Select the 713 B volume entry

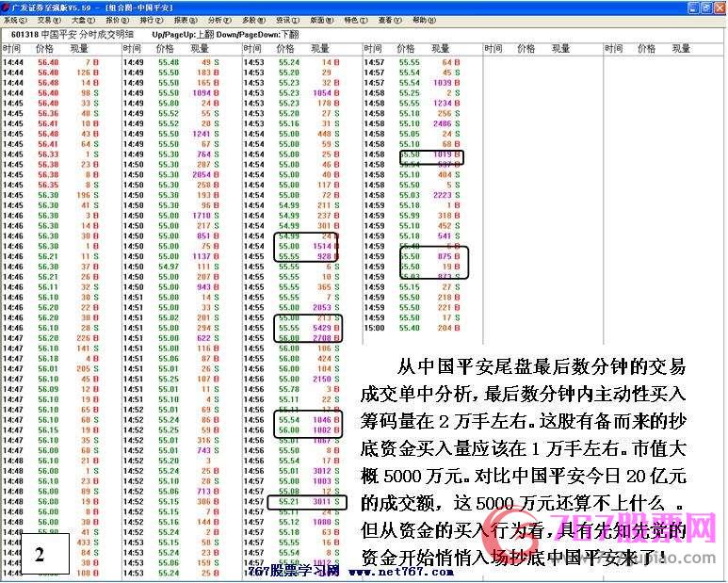coord(208,492)
